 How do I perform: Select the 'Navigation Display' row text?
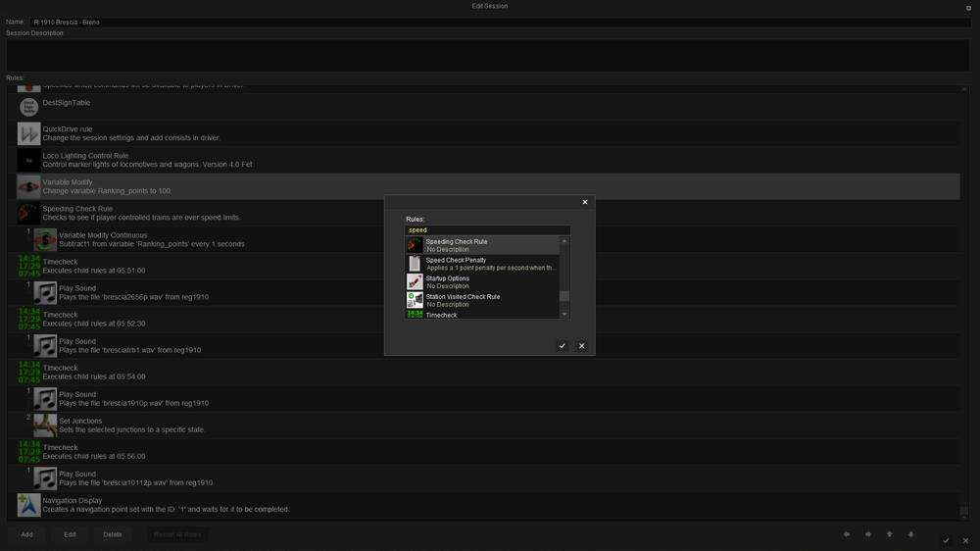pyautogui.click(x=73, y=501)
